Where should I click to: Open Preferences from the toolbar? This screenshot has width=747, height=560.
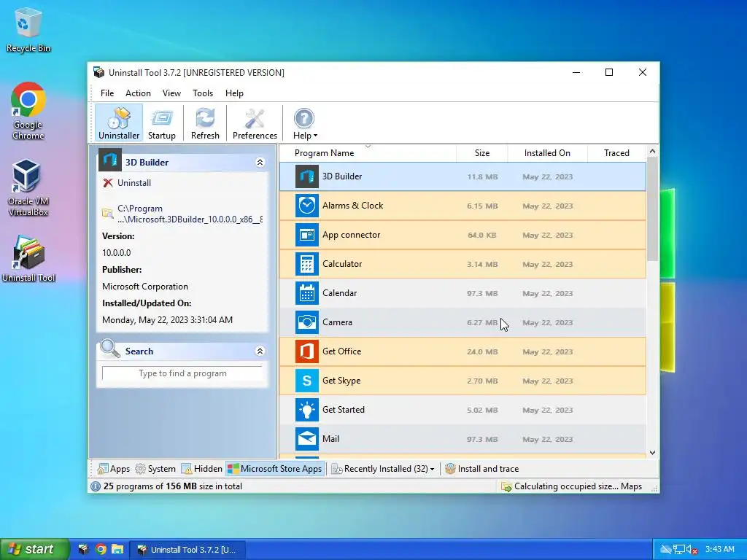255,123
